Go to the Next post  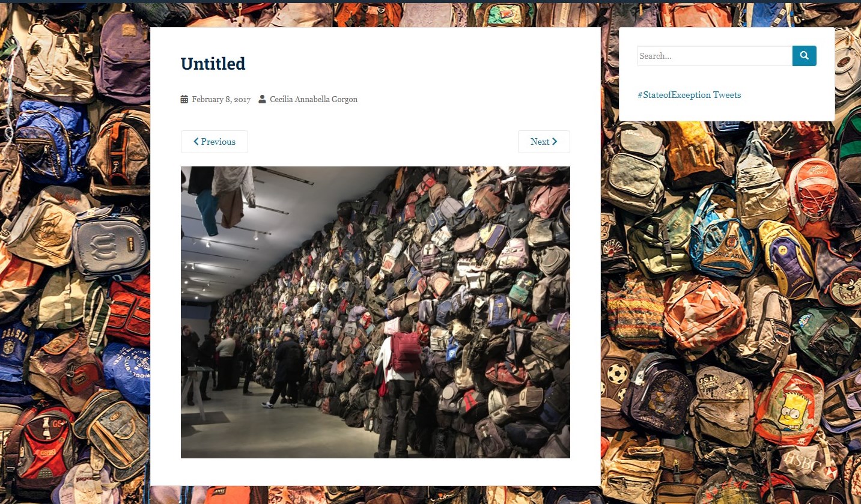(x=544, y=142)
